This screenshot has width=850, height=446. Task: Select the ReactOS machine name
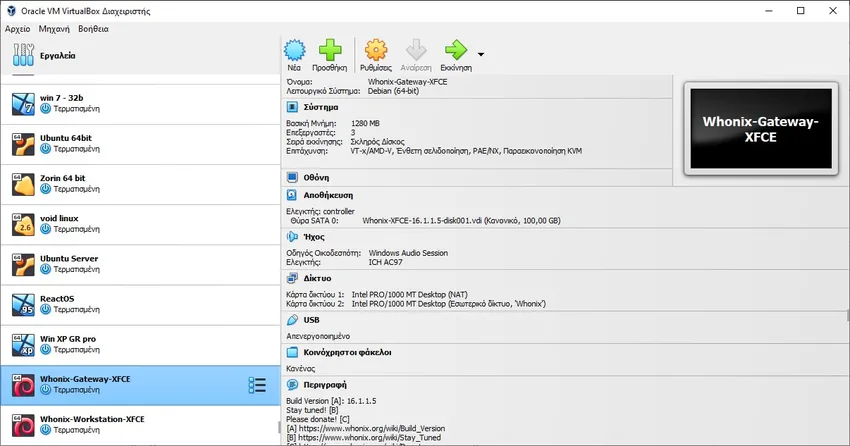(x=57, y=299)
